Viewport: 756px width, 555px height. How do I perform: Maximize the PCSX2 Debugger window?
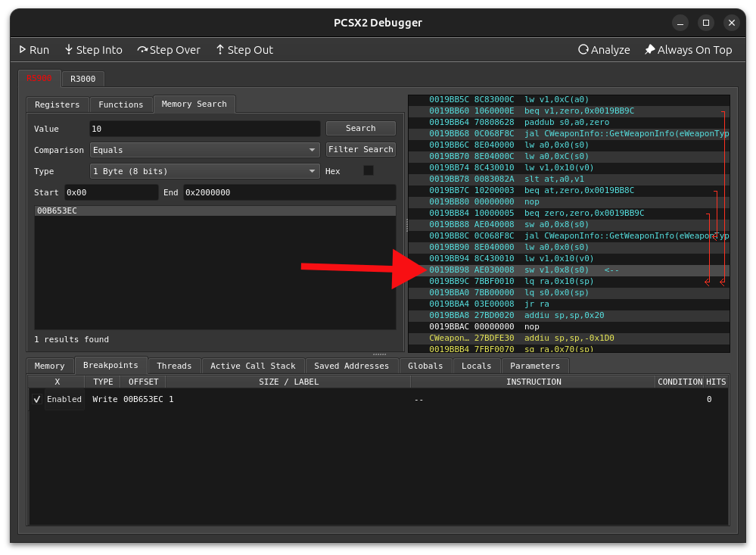[x=706, y=23]
